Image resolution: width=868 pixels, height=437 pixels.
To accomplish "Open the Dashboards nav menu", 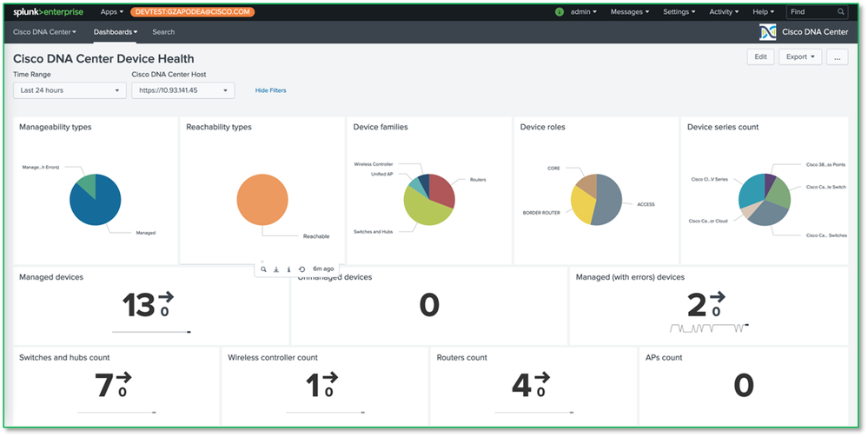I will coord(116,32).
